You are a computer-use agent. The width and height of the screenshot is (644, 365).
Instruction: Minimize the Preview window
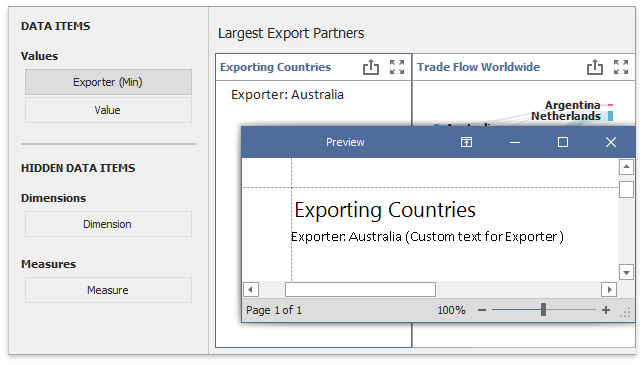[515, 142]
